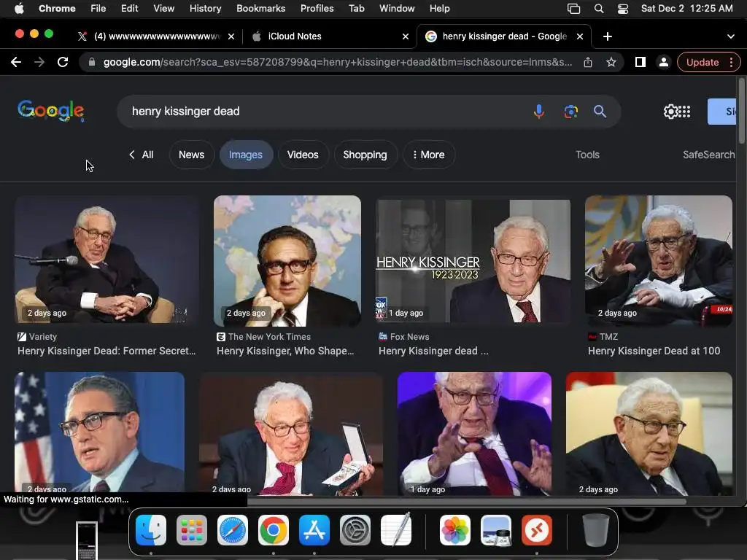The image size is (747, 560).
Task: Open the Tools options
Action: coord(587,155)
